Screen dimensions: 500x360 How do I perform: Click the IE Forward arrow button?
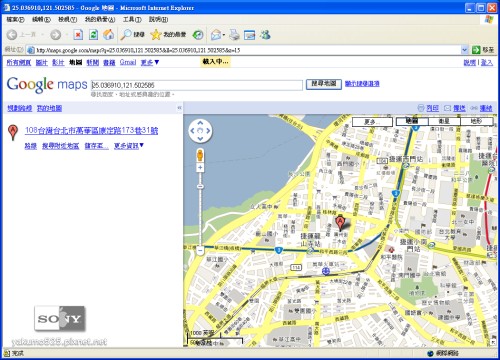coord(56,35)
